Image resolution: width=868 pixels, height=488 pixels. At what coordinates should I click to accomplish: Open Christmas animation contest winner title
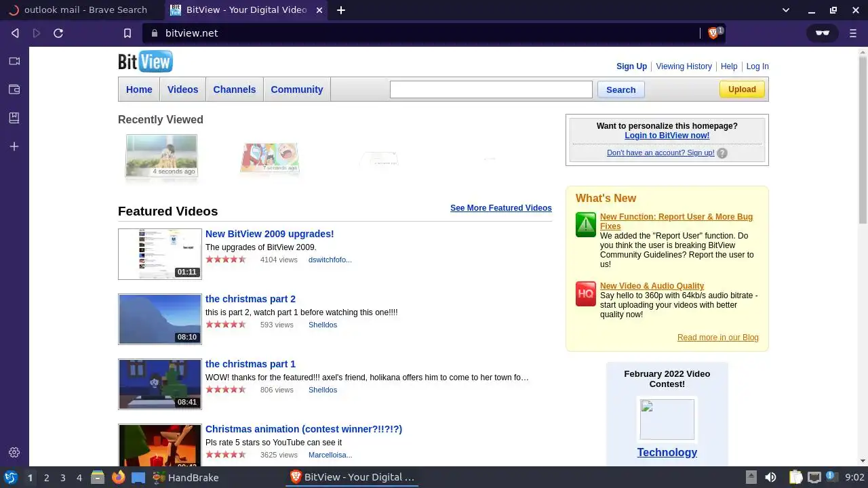(x=304, y=429)
